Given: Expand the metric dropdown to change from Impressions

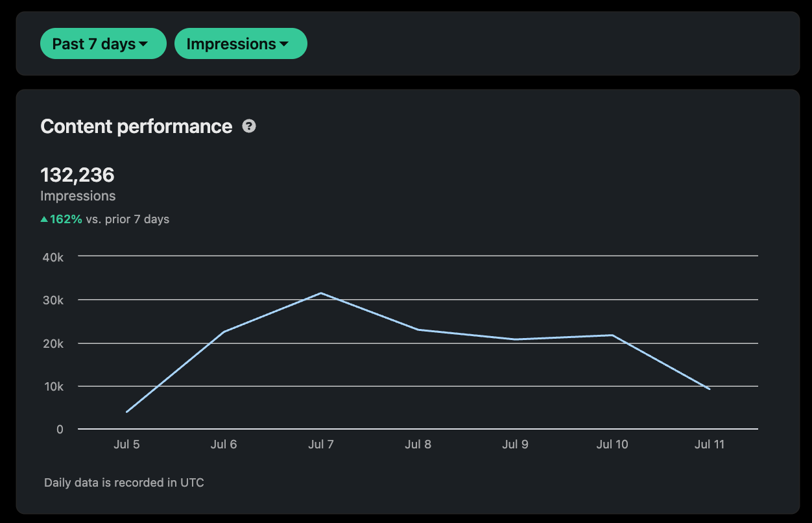Looking at the screenshot, I should [x=241, y=43].
